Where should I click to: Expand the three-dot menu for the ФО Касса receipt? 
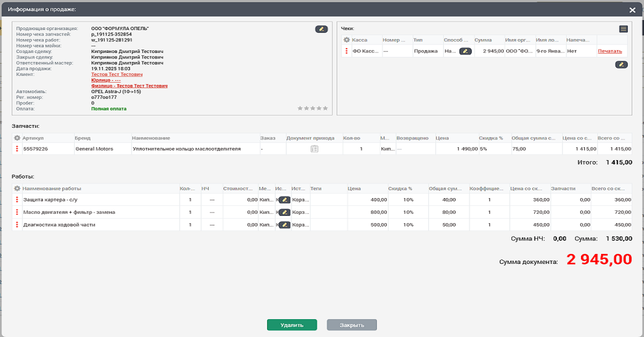click(x=346, y=51)
